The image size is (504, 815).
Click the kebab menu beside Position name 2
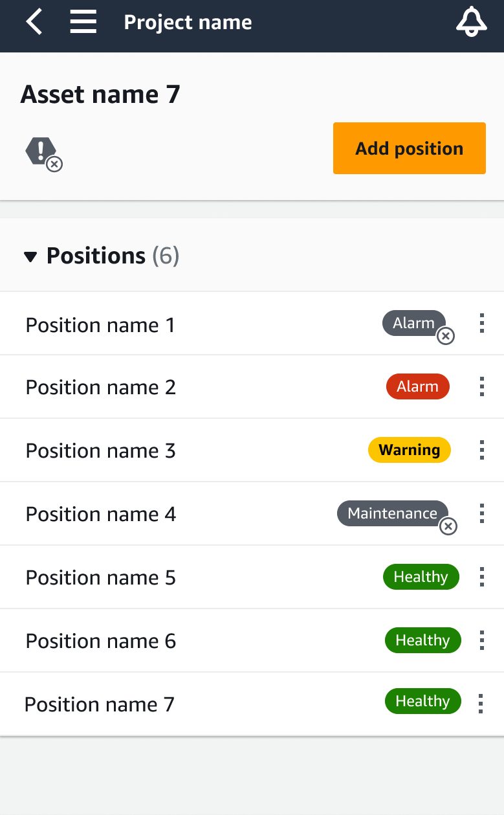coord(481,386)
